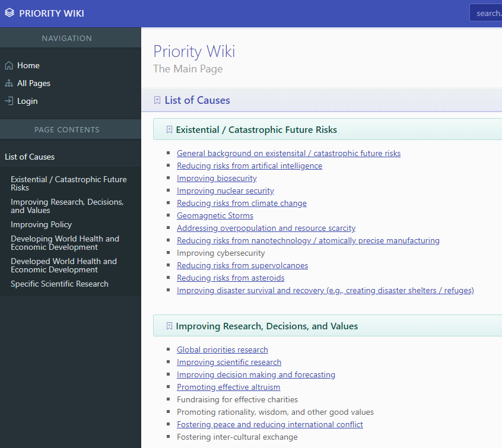Click the Priority Wiki stacked-layers logo icon
This screenshot has width=502, height=448.
point(9,13)
